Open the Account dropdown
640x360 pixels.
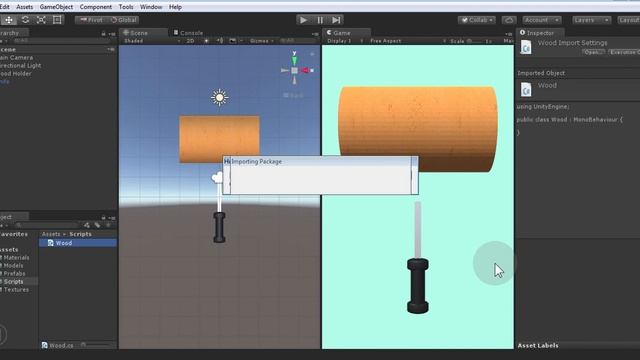point(542,20)
